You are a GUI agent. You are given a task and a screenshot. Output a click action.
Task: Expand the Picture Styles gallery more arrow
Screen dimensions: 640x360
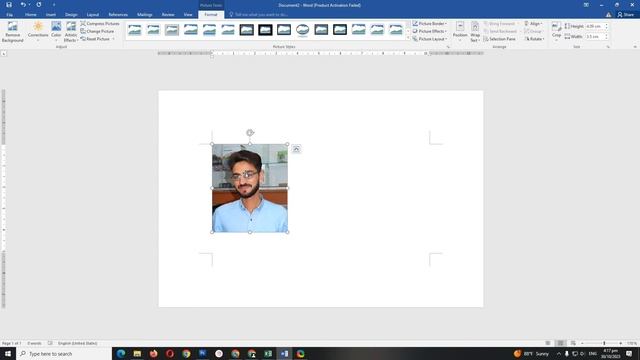point(408,38)
